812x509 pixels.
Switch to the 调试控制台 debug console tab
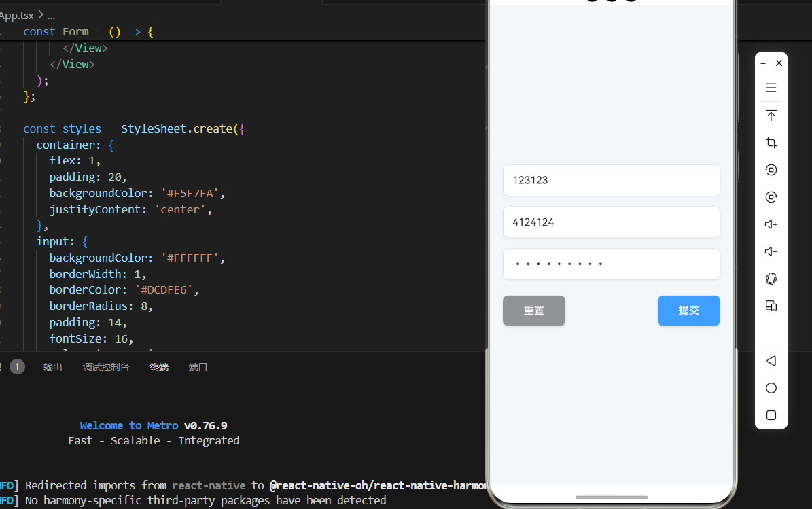(x=105, y=367)
